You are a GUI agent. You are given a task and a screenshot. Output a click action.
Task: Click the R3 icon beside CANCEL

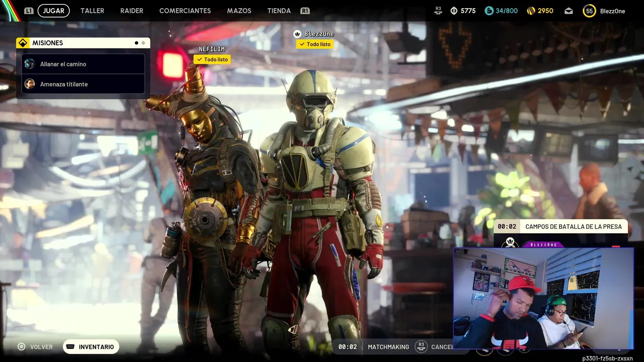pos(421,346)
